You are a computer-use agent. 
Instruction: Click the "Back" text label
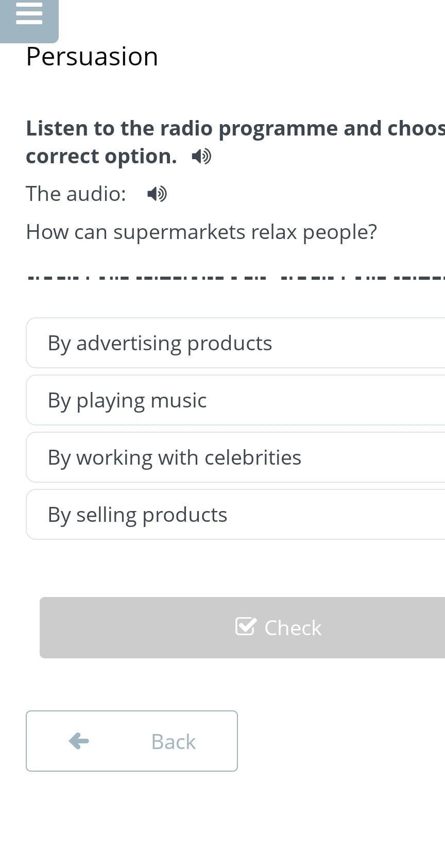pos(173,742)
